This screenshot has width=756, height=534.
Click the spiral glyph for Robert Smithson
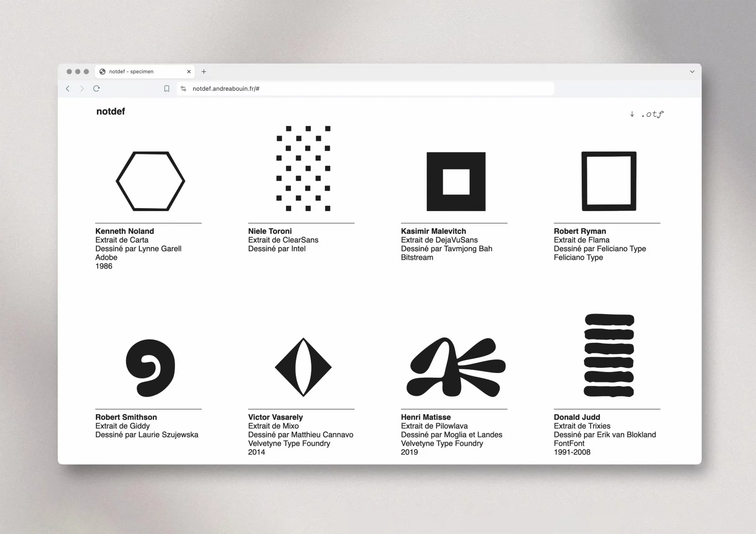[x=150, y=367]
